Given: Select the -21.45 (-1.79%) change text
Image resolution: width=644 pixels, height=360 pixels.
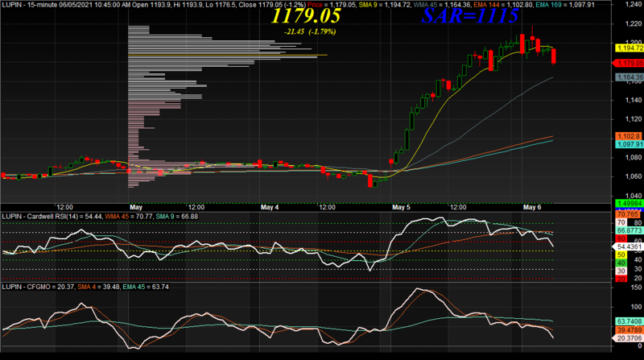Looking at the screenshot, I should tap(310, 31).
